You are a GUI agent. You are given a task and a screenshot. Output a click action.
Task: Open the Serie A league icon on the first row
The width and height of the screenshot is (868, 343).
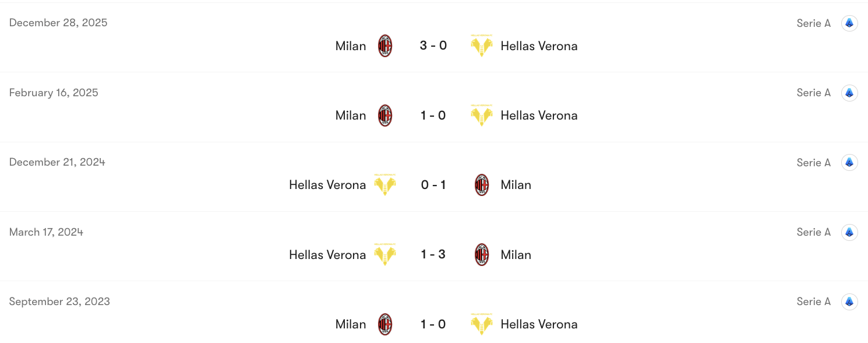click(x=849, y=23)
